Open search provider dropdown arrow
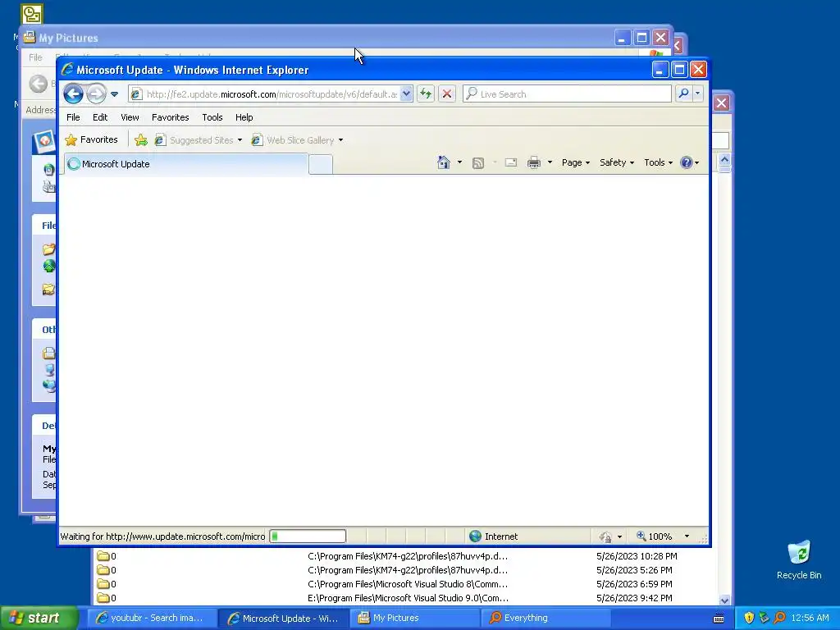 tap(697, 94)
